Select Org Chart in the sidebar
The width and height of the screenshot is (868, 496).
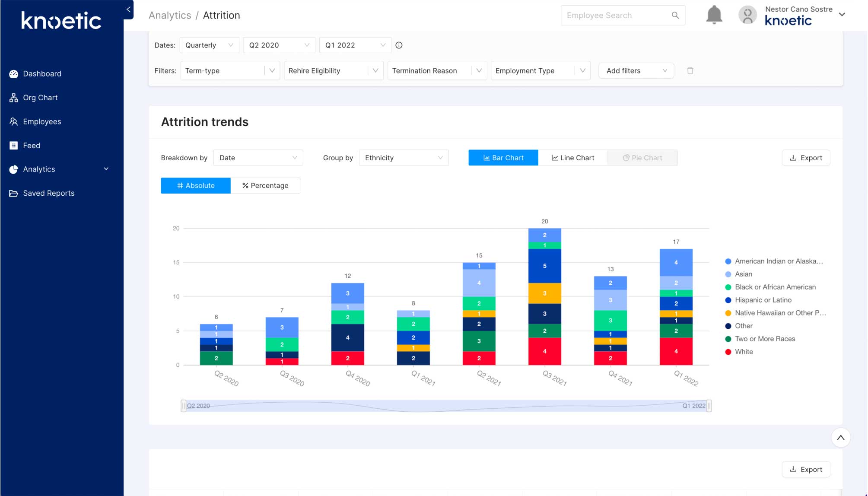[40, 97]
